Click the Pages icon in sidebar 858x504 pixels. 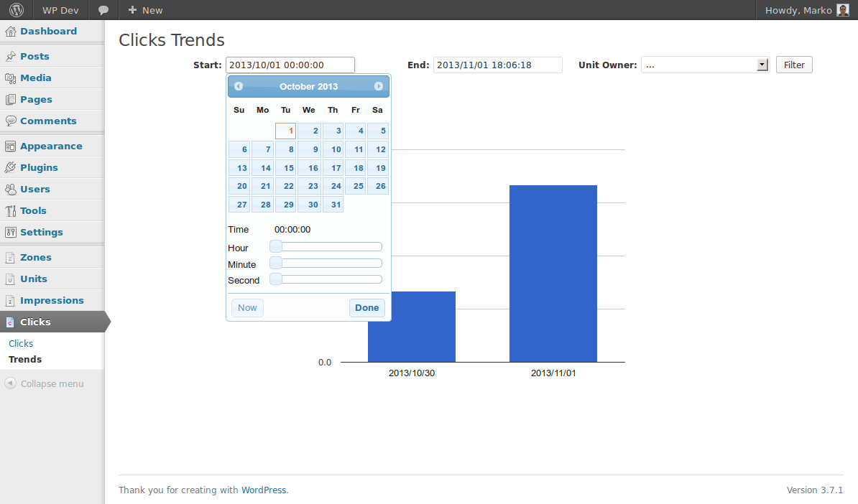coord(10,100)
